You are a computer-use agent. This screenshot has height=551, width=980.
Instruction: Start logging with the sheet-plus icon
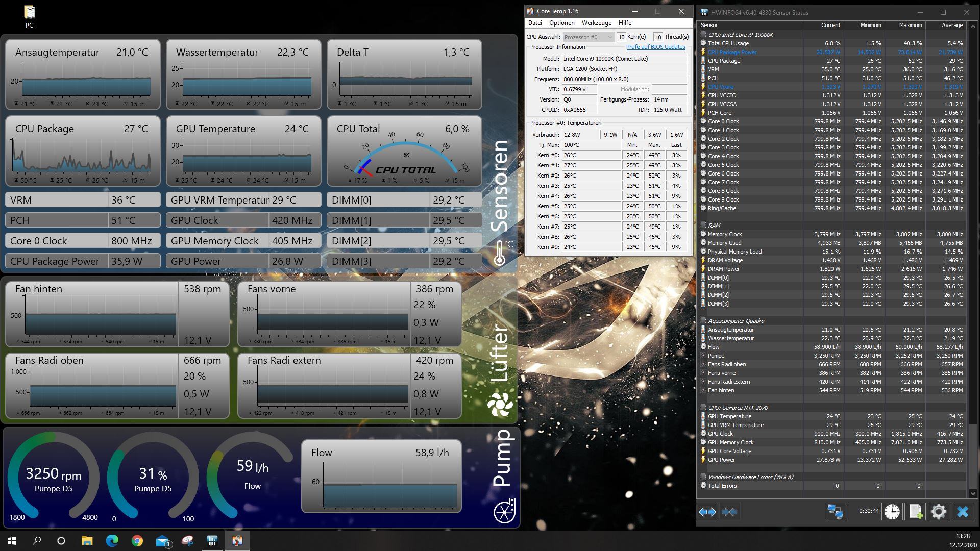click(x=915, y=512)
